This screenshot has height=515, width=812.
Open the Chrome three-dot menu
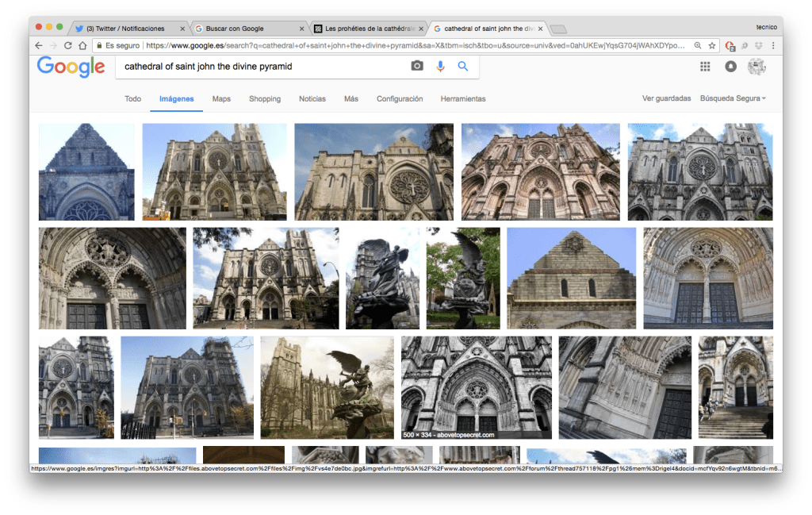tap(773, 46)
